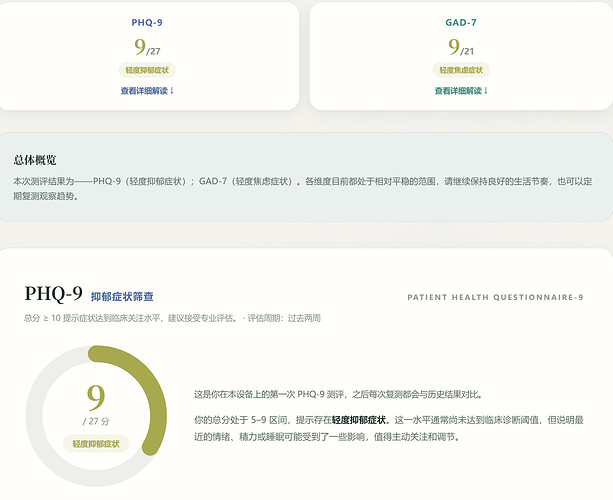Click PHQ-9 card score 9/27
The image size is (613, 500).
pos(147,47)
